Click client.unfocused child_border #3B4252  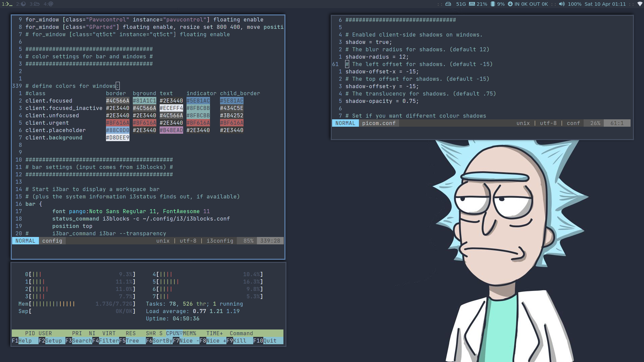231,116
